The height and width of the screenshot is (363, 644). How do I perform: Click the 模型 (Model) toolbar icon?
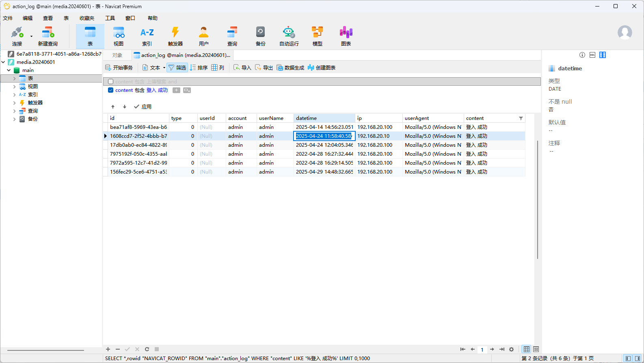point(318,36)
